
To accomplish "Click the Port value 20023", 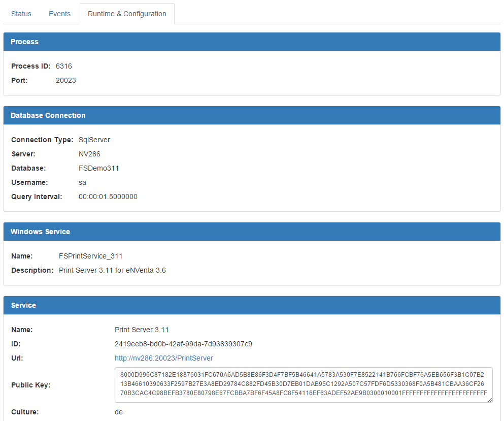I will tap(66, 80).
